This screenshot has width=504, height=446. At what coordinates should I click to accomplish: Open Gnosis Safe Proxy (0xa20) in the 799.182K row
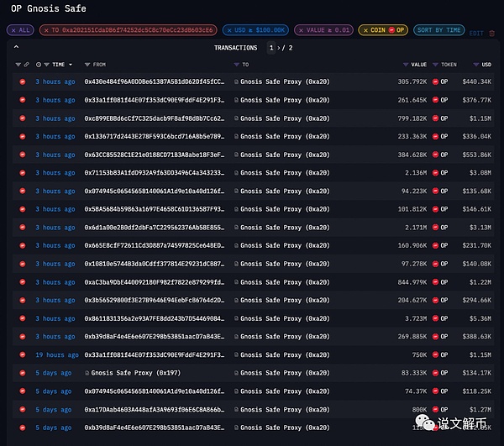coord(285,118)
